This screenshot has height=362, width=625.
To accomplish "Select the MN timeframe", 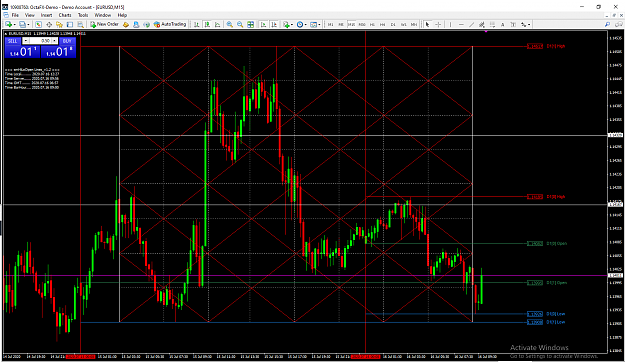I will pos(414,25).
